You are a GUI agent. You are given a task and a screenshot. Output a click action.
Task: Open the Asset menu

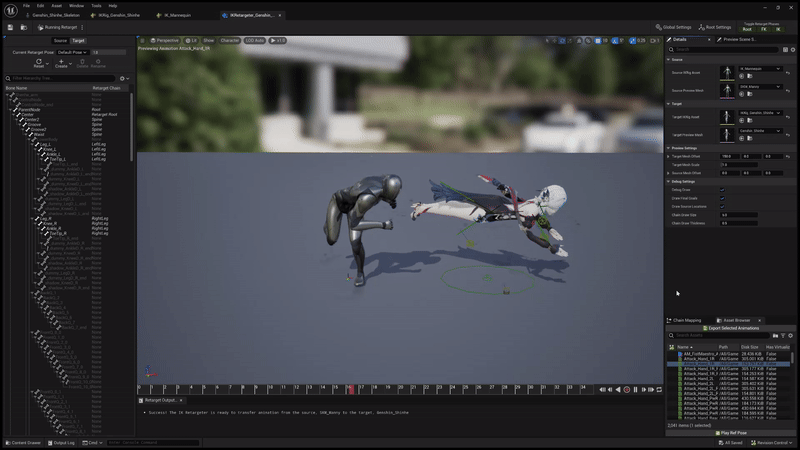57,6
